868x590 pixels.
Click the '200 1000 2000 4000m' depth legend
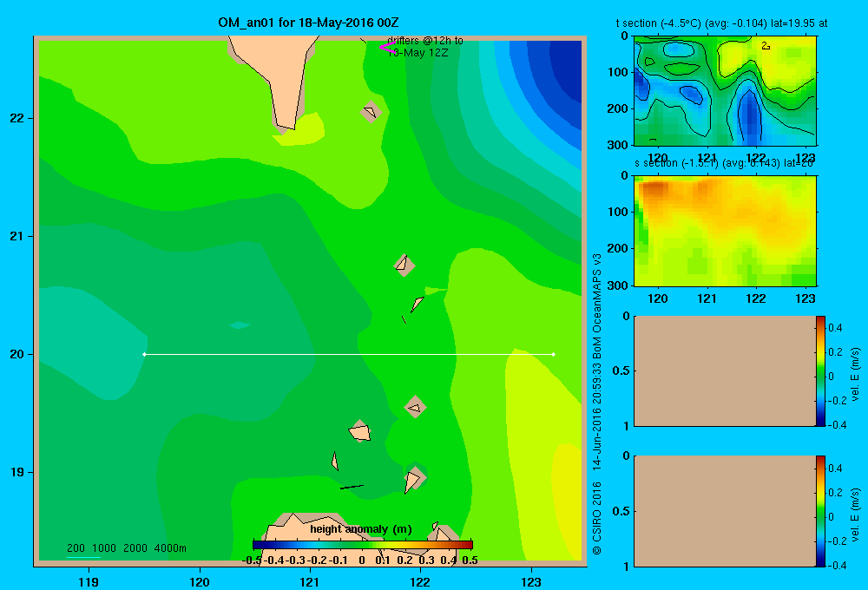(126, 548)
